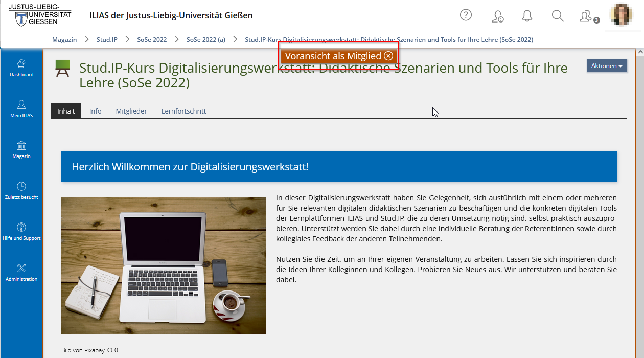Switch to the Mitglieder tab
Screen dimensions: 644x358
131,111
